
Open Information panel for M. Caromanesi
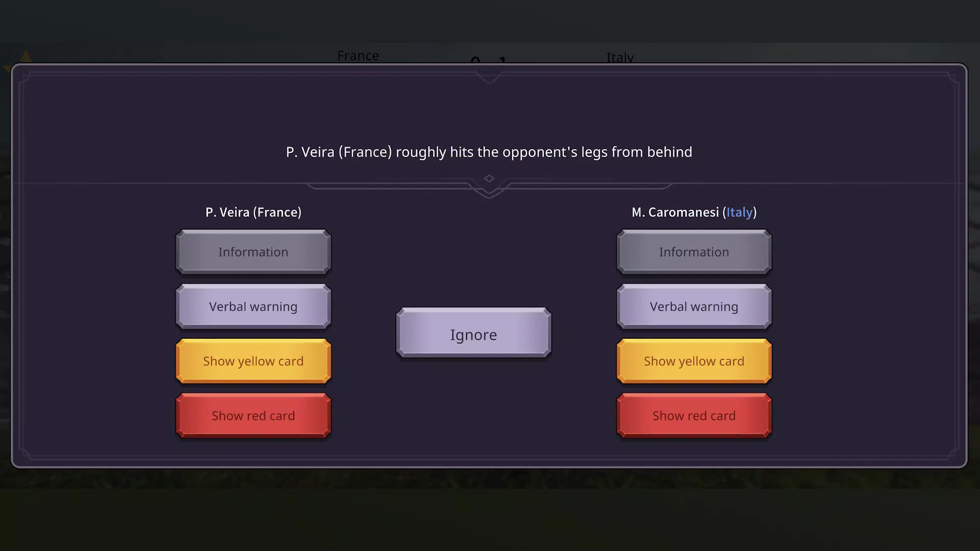pyautogui.click(x=694, y=252)
